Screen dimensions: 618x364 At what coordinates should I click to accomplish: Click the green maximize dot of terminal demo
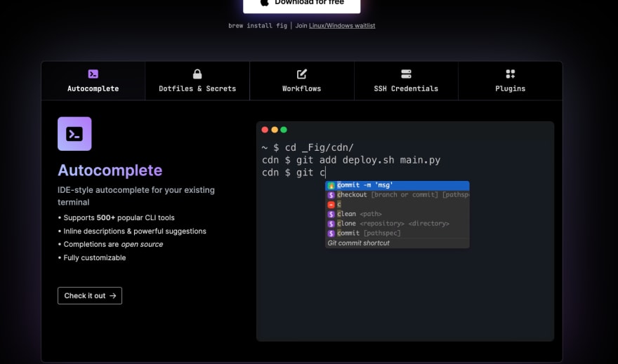(x=284, y=130)
